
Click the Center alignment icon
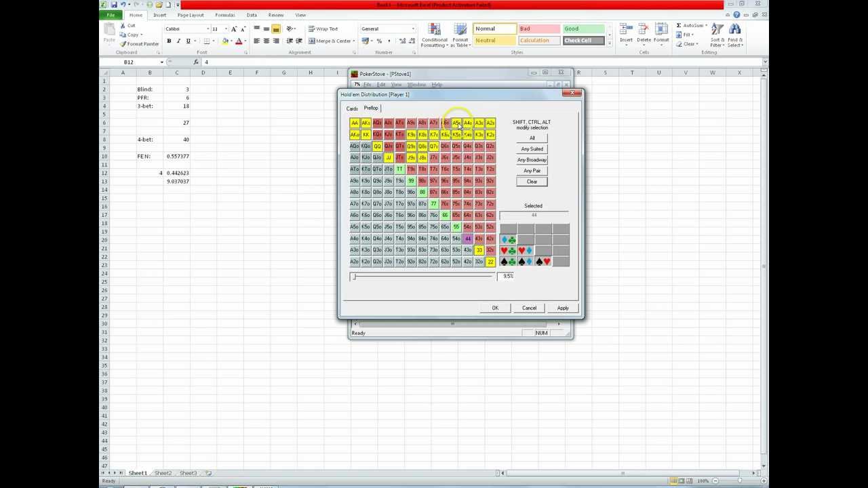tap(267, 41)
